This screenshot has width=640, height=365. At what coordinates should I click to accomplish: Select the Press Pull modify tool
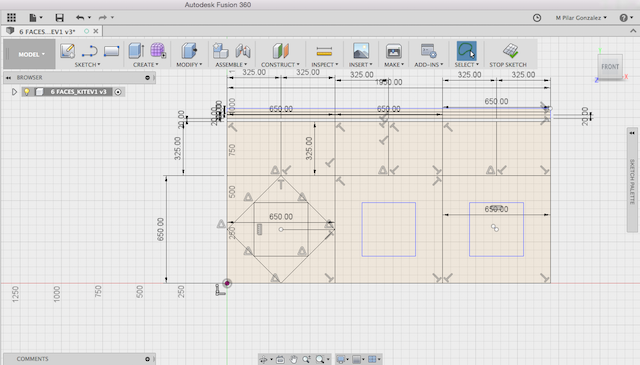pyautogui.click(x=189, y=51)
